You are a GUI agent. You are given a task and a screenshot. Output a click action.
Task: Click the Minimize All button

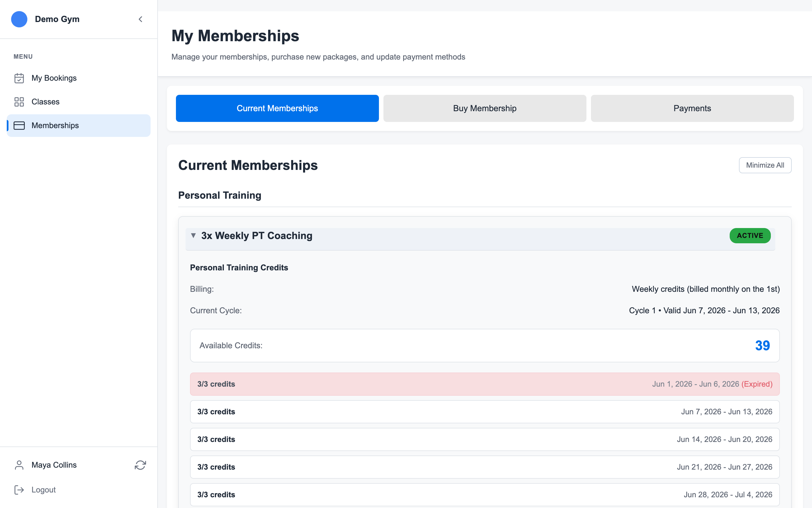[765, 165]
